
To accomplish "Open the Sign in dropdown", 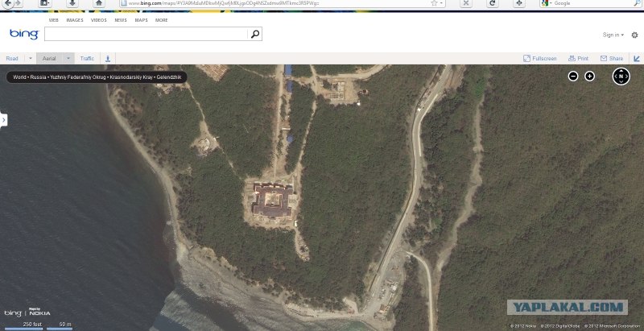I will pyautogui.click(x=613, y=35).
